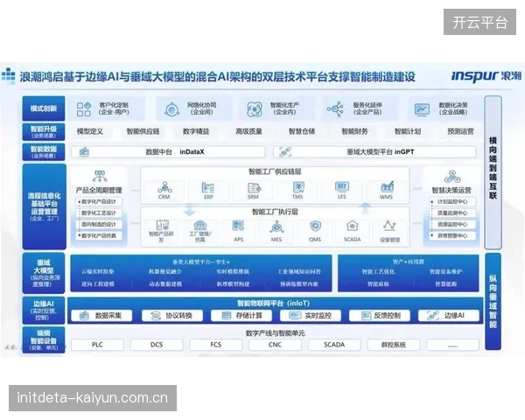525x420 pixels.
Task: Click 数字化工艺设计 item
Action: [x=99, y=213]
